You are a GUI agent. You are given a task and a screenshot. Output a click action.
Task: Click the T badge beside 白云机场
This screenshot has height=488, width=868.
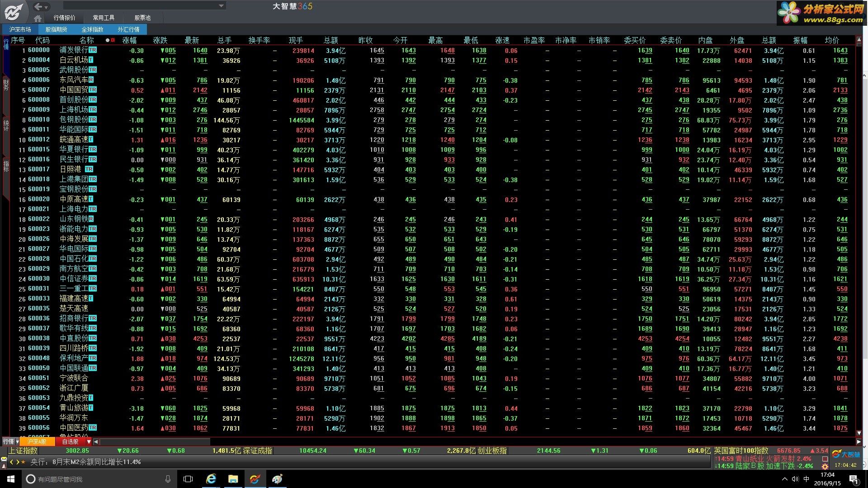91,60
